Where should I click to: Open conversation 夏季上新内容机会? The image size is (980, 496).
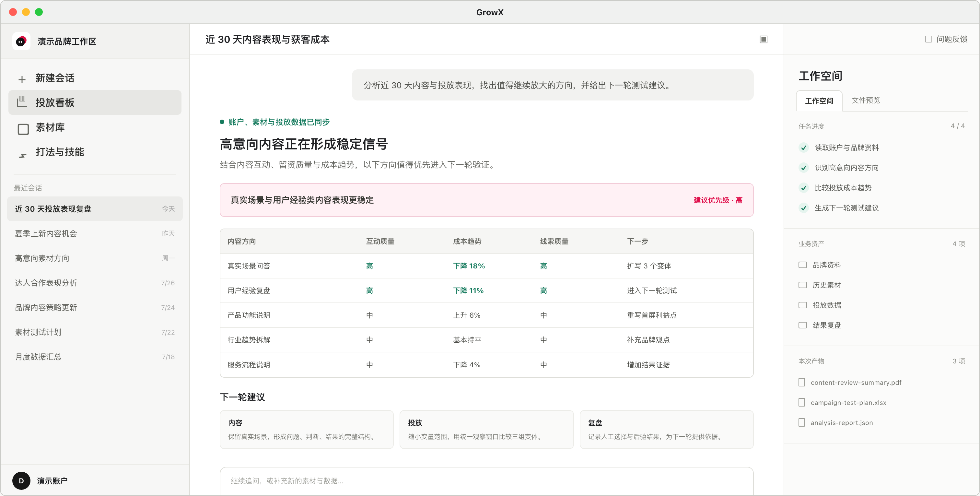click(x=95, y=233)
